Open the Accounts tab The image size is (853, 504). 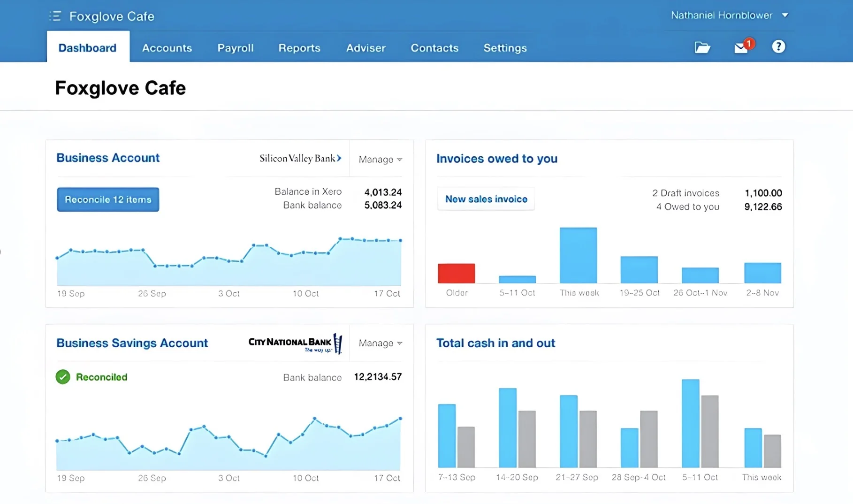[x=167, y=48]
